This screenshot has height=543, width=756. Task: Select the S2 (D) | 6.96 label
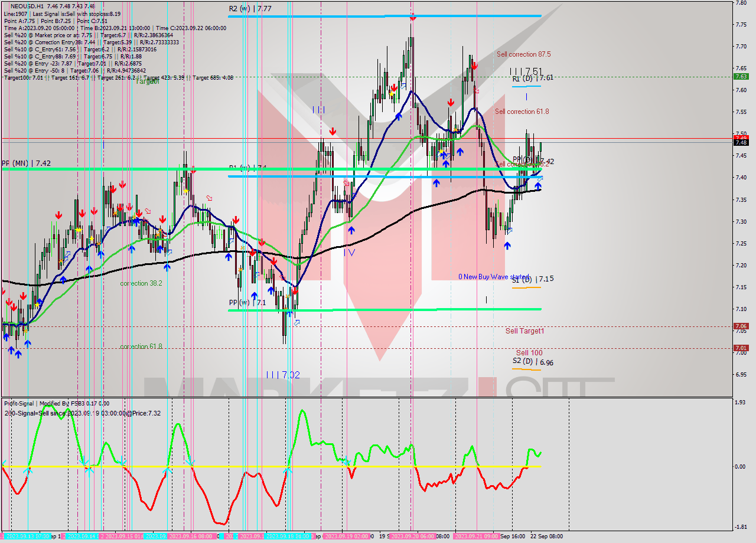click(x=533, y=362)
